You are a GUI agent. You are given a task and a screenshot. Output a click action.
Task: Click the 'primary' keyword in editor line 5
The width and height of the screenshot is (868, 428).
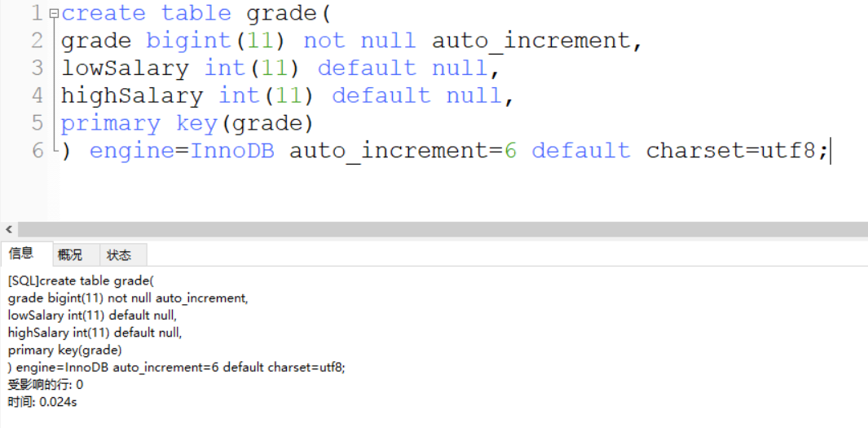(x=110, y=124)
